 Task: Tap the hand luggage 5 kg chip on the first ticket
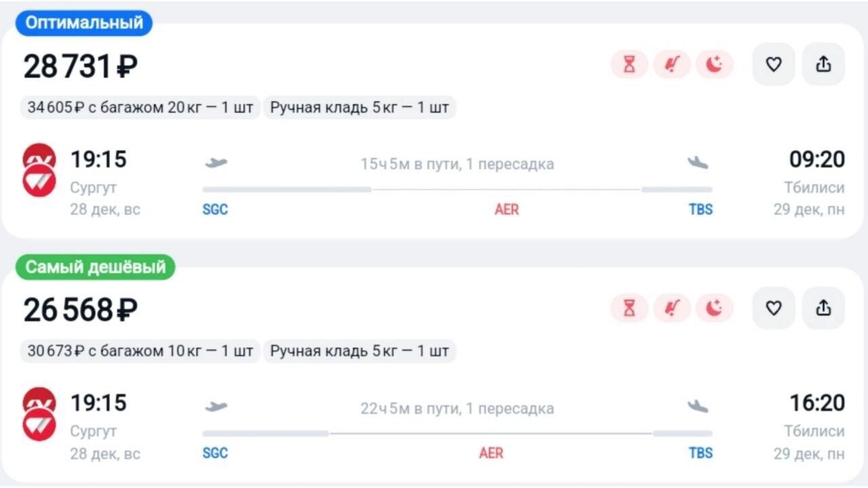359,107
